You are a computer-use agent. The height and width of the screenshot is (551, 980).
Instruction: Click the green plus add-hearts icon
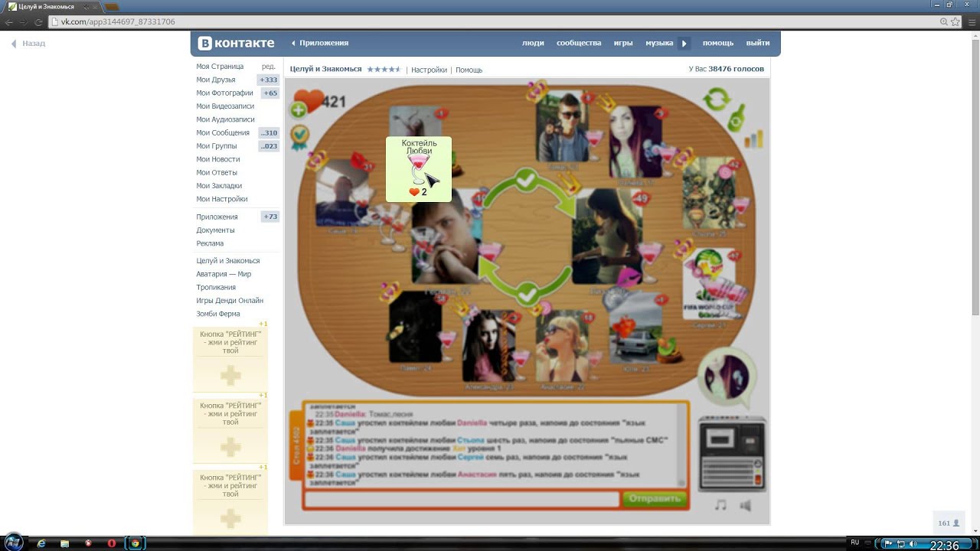pyautogui.click(x=299, y=111)
